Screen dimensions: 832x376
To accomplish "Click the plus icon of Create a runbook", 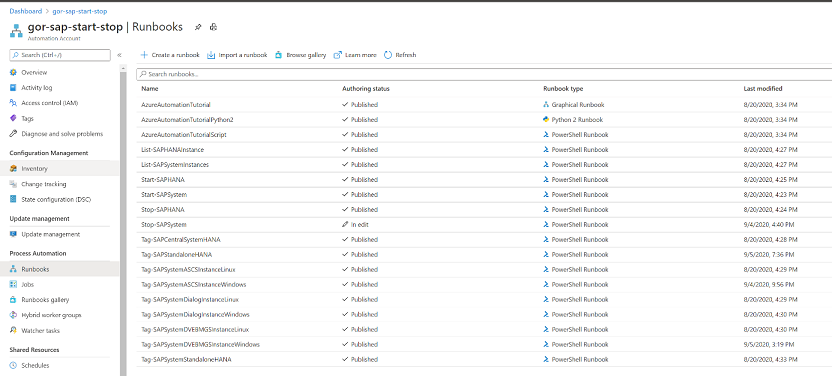I will [x=144, y=55].
